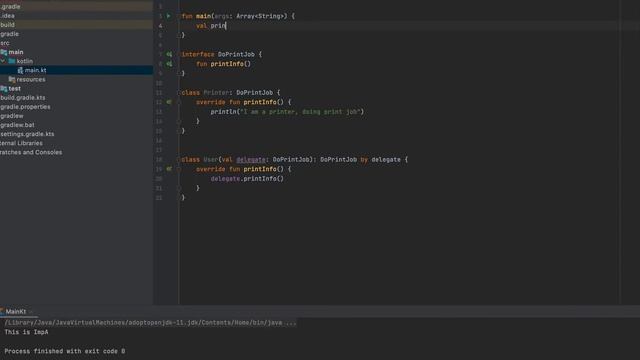Click implemented gutter icon beside interface fun printInfo()

point(169,64)
